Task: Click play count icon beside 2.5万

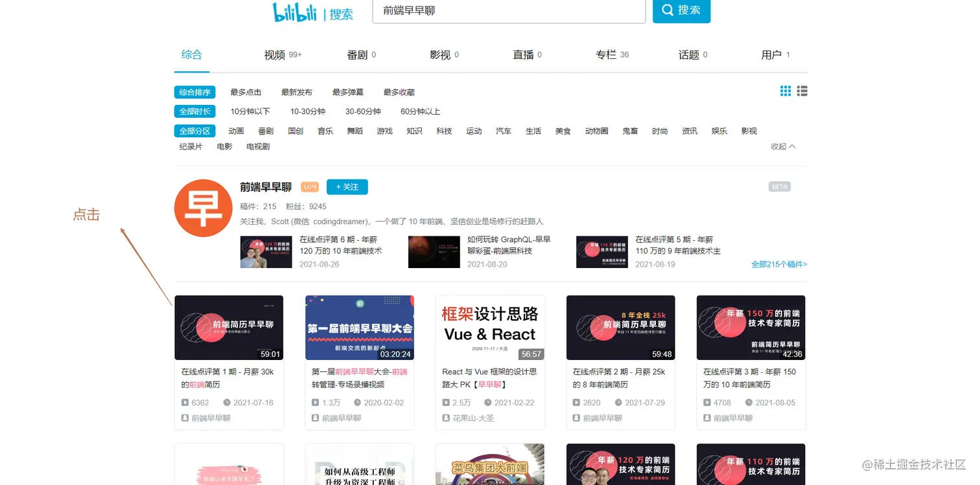Action: tap(446, 403)
